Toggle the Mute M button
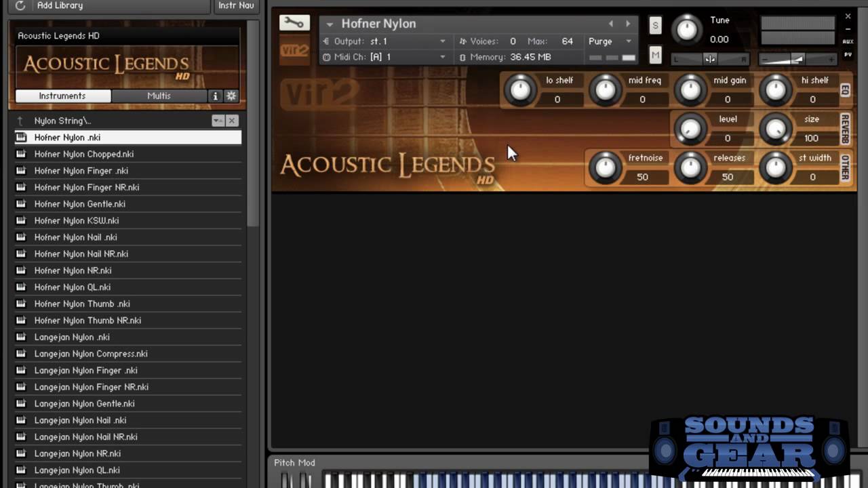 pos(655,55)
